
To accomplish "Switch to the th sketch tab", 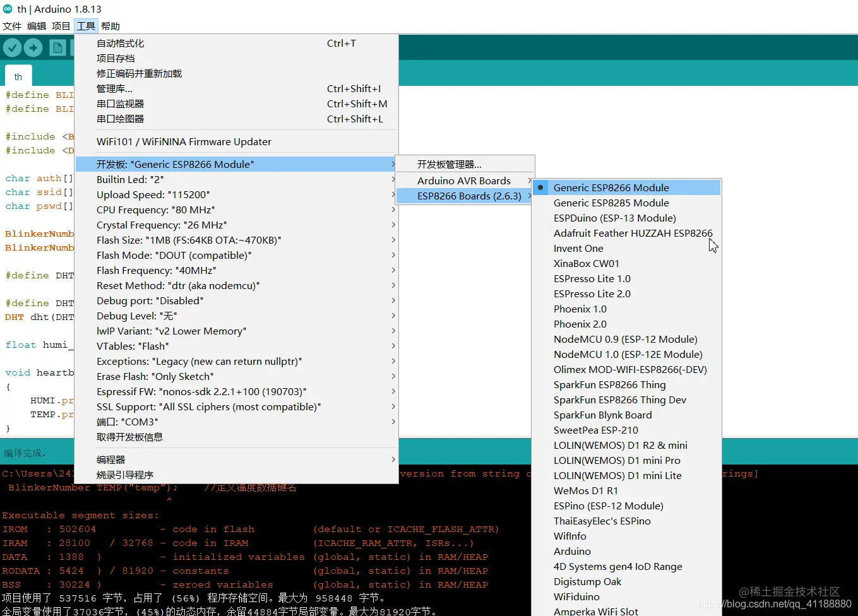I will click(18, 76).
